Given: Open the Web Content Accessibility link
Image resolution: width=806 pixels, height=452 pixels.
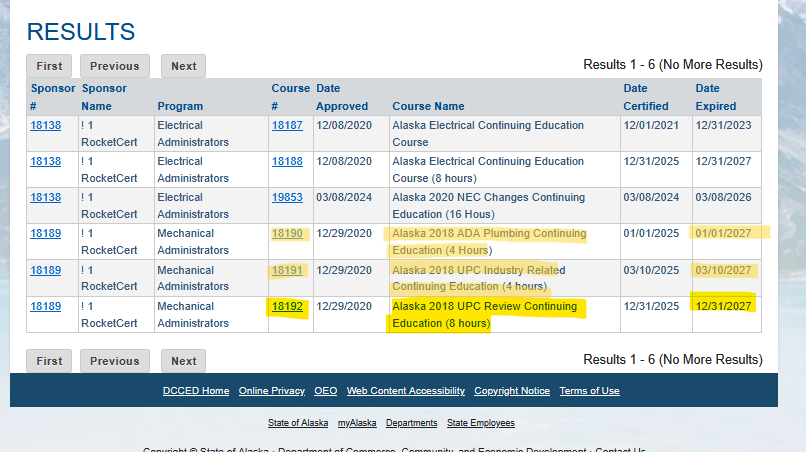Looking at the screenshot, I should (406, 391).
